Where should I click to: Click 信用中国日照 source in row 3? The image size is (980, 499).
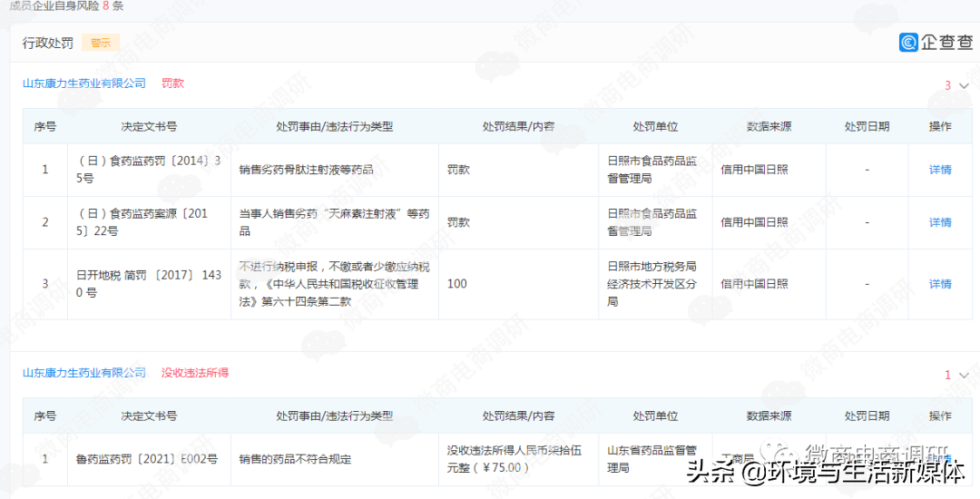pyautogui.click(x=754, y=284)
